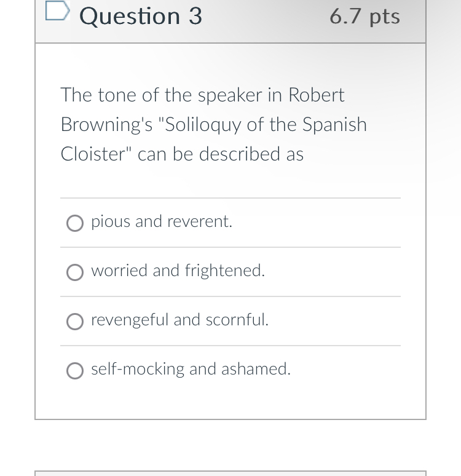The width and height of the screenshot is (461, 476).
Task: Click the word 'Browning's' in the question
Action: click(106, 125)
